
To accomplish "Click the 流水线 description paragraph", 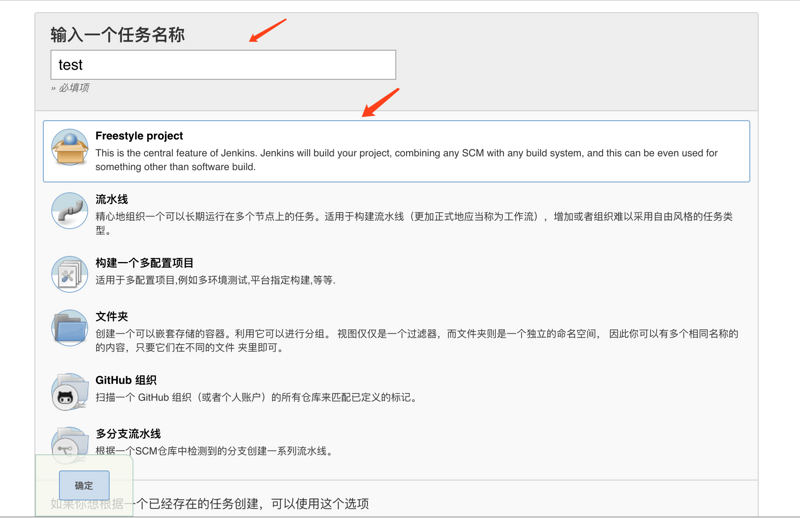I will [414, 223].
